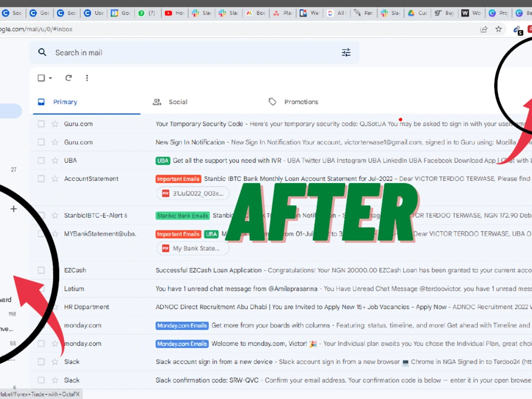Open the first Slack browser tab

(202, 13)
